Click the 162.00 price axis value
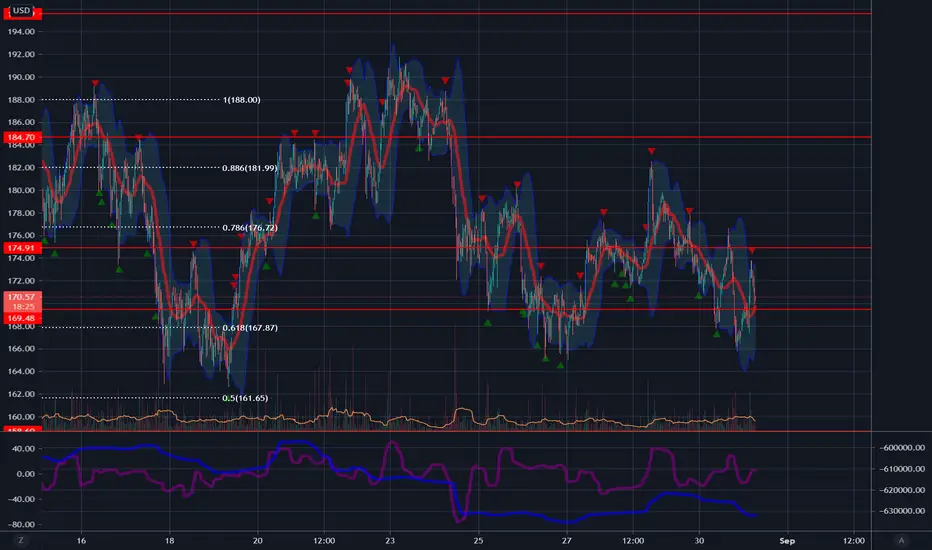The image size is (932, 550). click(x=21, y=394)
